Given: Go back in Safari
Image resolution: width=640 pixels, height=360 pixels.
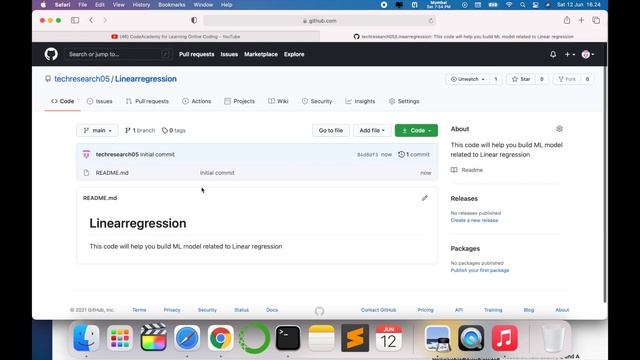Looking at the screenshot, I should [91, 20].
